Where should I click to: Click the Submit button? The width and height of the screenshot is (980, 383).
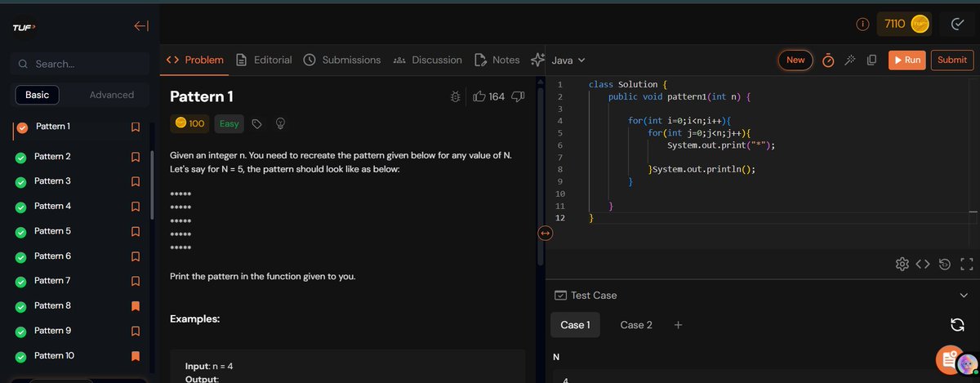(952, 60)
